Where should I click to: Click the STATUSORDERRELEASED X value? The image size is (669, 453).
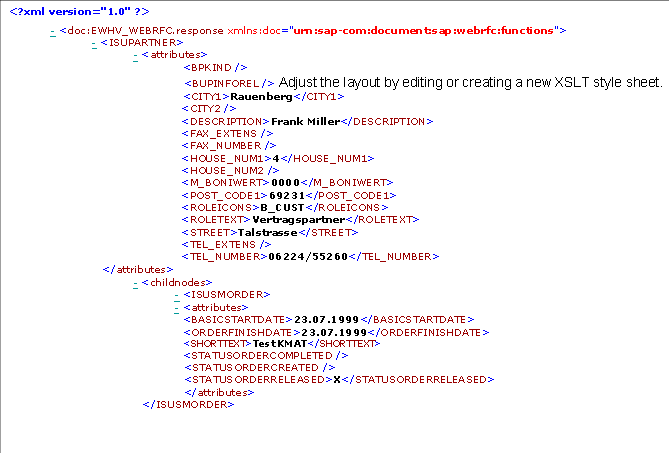tap(337, 380)
